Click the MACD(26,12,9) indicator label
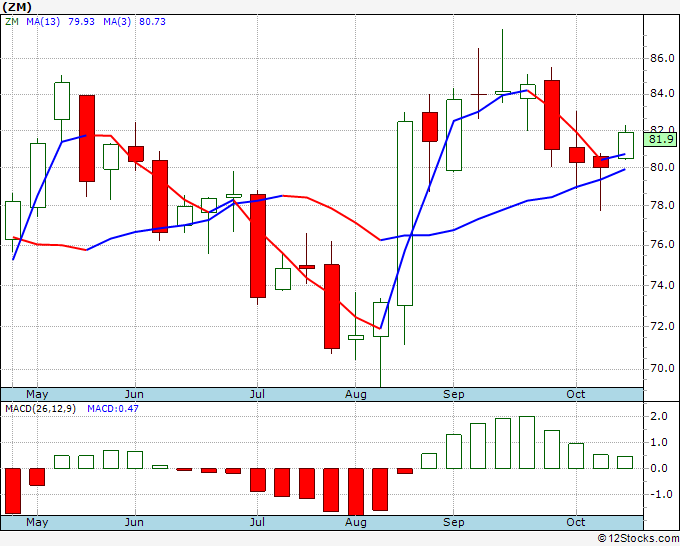This screenshot has width=680, height=546. coord(40,409)
